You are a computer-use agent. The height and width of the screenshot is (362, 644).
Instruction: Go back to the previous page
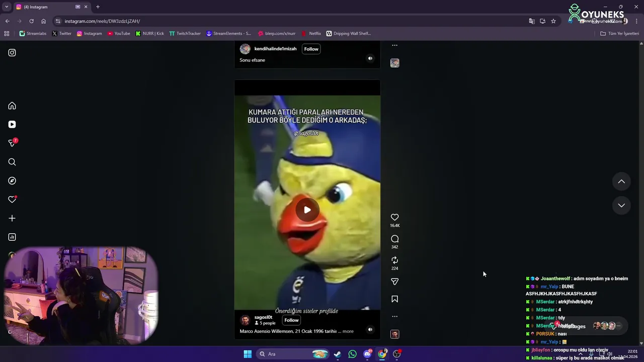(7, 21)
